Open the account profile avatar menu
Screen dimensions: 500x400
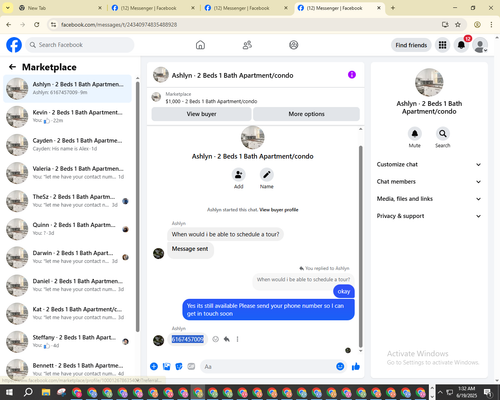point(480,45)
